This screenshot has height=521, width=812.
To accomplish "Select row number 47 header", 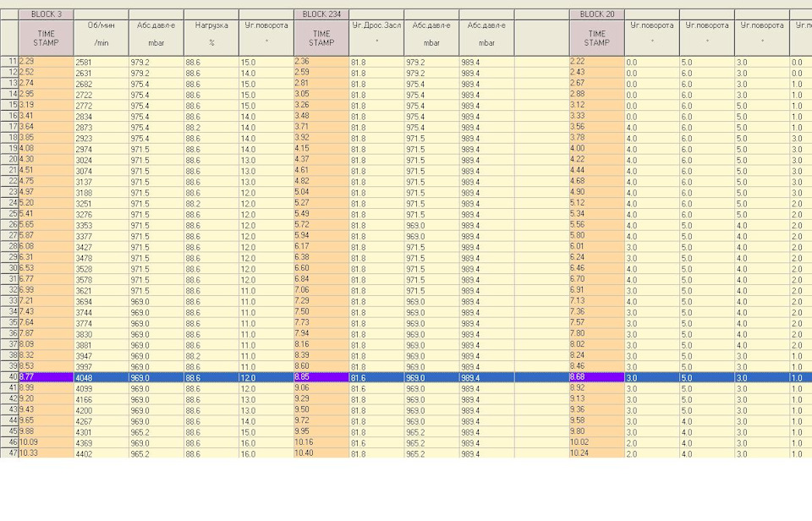I will [x=9, y=453].
